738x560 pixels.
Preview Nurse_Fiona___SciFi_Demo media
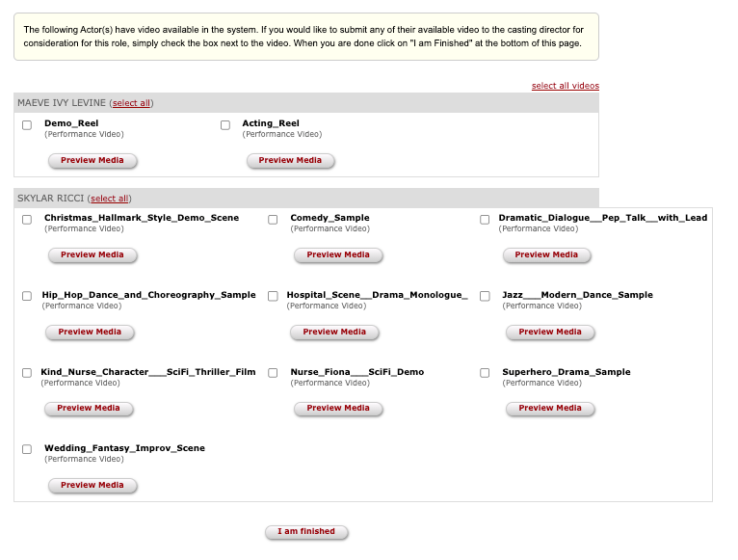pyautogui.click(x=338, y=409)
